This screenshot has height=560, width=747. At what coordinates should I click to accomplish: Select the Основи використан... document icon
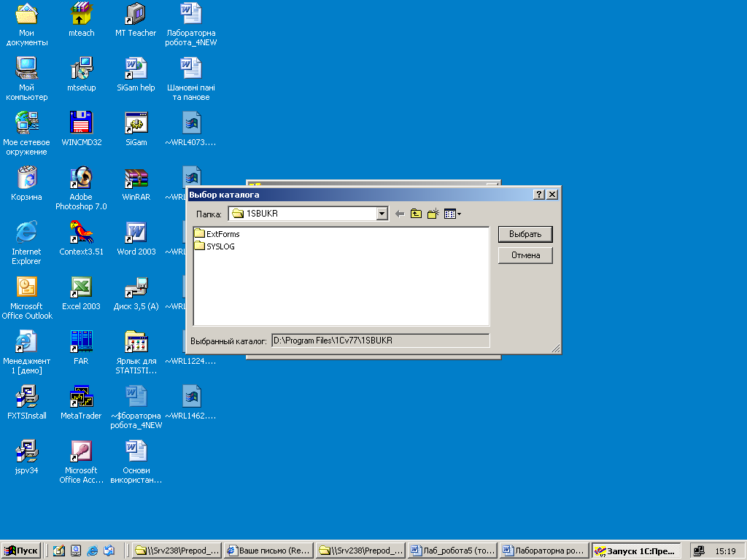pos(136,462)
